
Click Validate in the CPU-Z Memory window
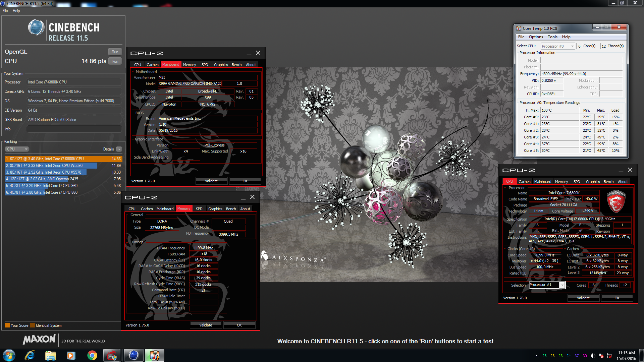pos(206,325)
